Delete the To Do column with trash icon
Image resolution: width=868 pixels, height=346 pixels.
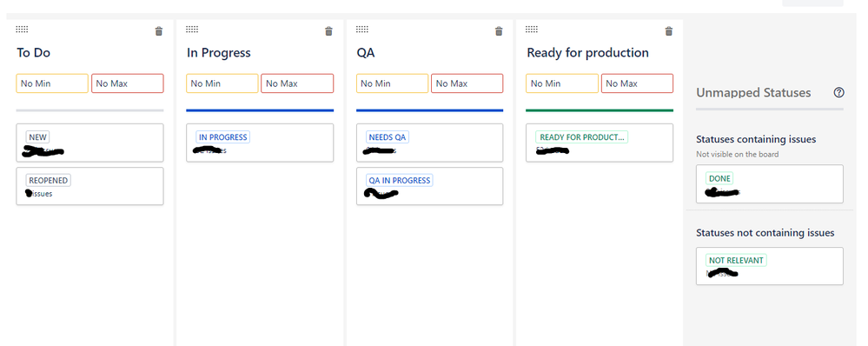[x=159, y=31]
